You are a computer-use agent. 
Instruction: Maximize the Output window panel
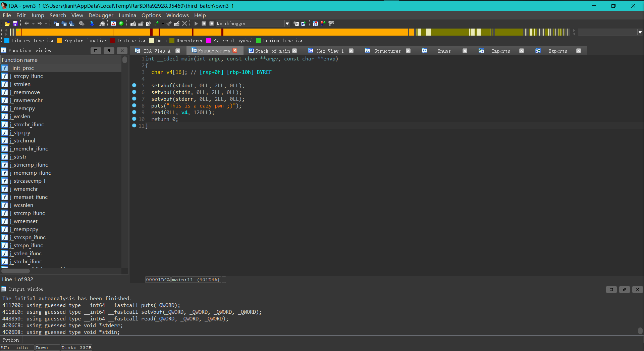click(x=611, y=289)
